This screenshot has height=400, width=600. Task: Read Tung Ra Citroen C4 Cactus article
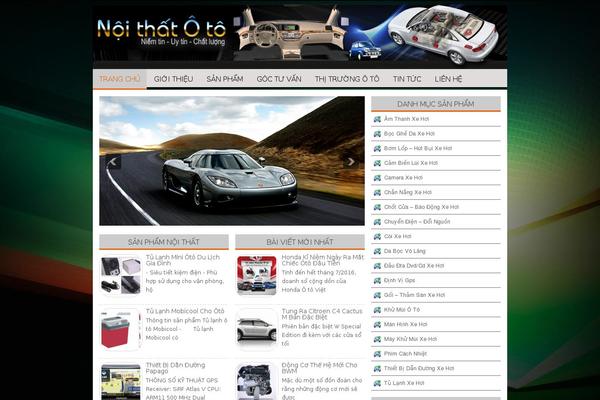click(322, 314)
